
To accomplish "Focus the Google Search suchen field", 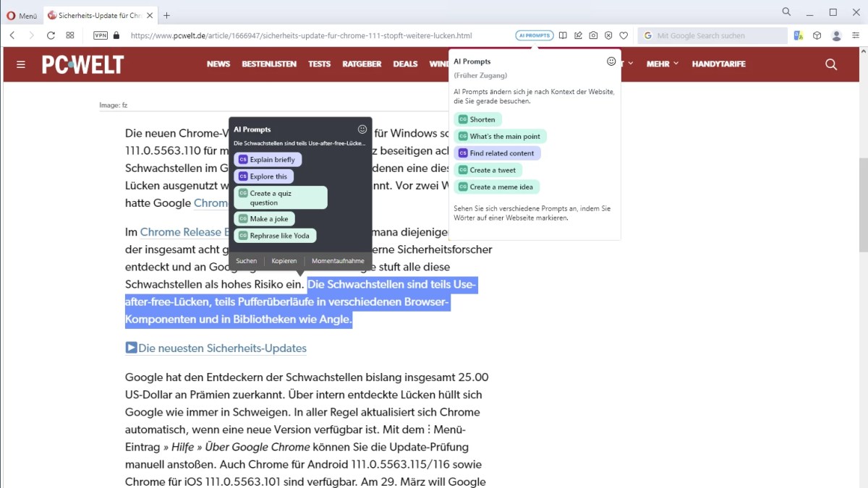I will pos(712,35).
